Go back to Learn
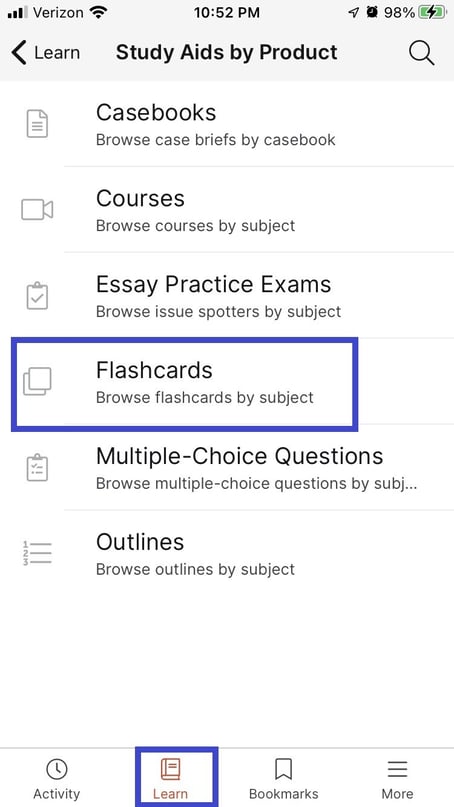 [45, 52]
